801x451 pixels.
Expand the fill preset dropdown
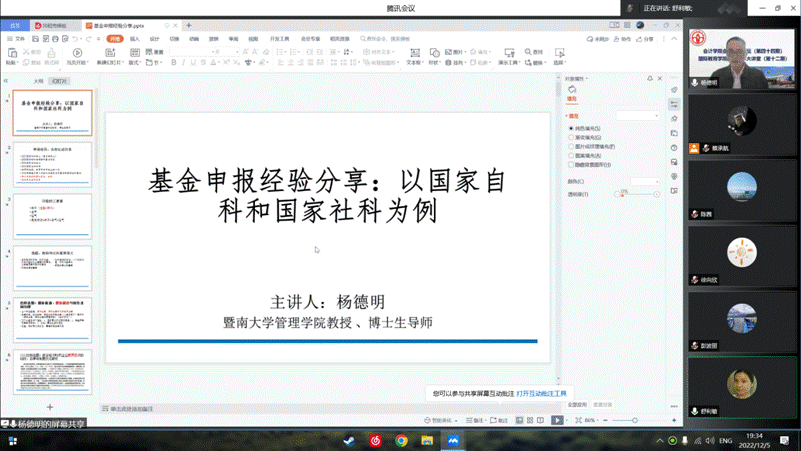click(x=655, y=115)
